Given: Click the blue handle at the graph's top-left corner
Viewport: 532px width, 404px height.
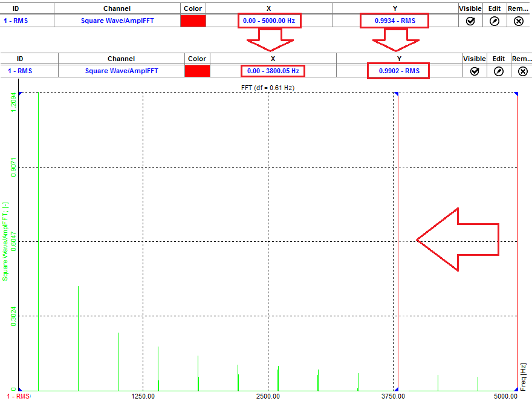Looking at the screenshot, I should (x=21, y=94).
